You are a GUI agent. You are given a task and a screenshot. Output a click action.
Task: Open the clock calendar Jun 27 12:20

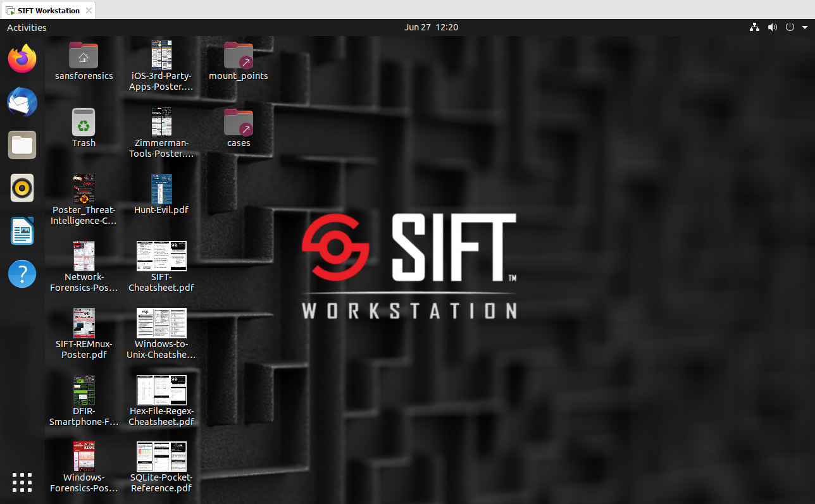pos(431,27)
